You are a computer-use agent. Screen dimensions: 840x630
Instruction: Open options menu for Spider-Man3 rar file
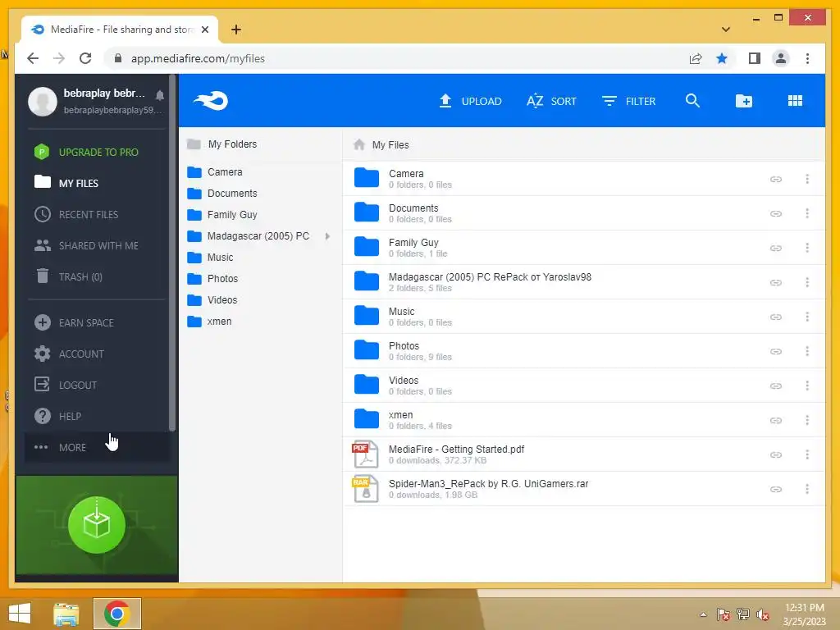(807, 489)
